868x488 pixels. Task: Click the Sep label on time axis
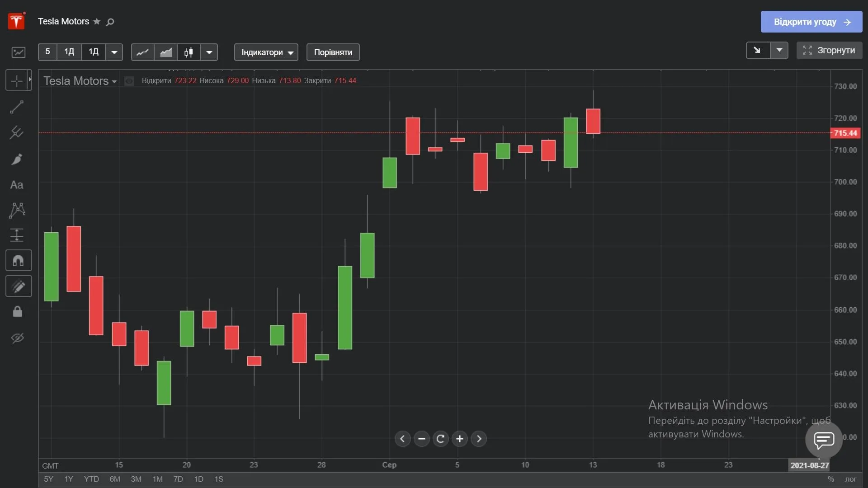pos(389,465)
